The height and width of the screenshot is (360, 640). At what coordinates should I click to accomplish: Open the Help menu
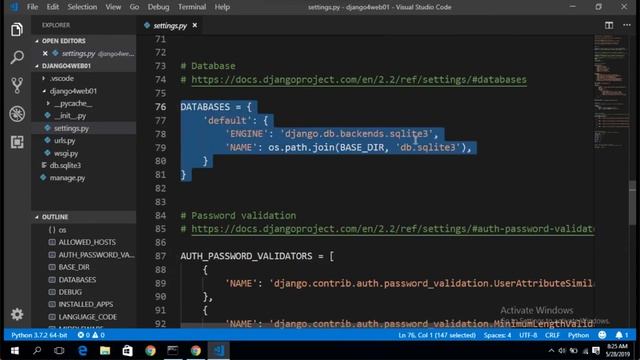point(222,7)
